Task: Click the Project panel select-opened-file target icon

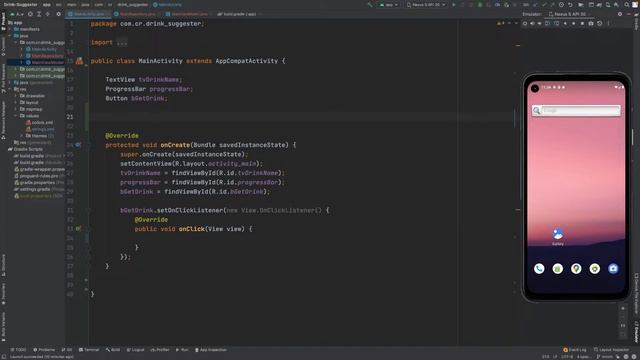Action: click(30, 14)
